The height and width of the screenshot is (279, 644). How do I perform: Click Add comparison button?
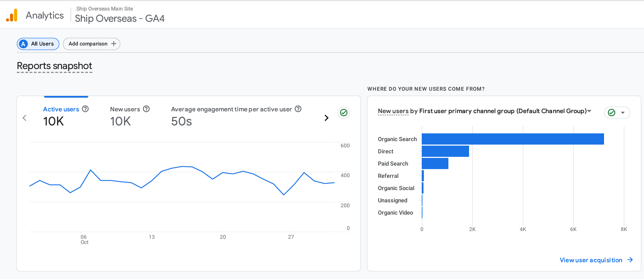(x=91, y=44)
